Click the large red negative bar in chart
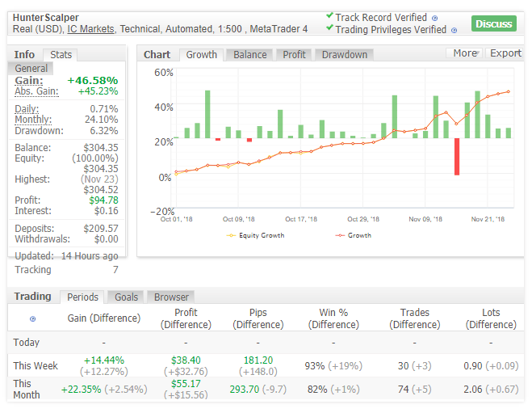This screenshot has height=413, width=532. 456,157
